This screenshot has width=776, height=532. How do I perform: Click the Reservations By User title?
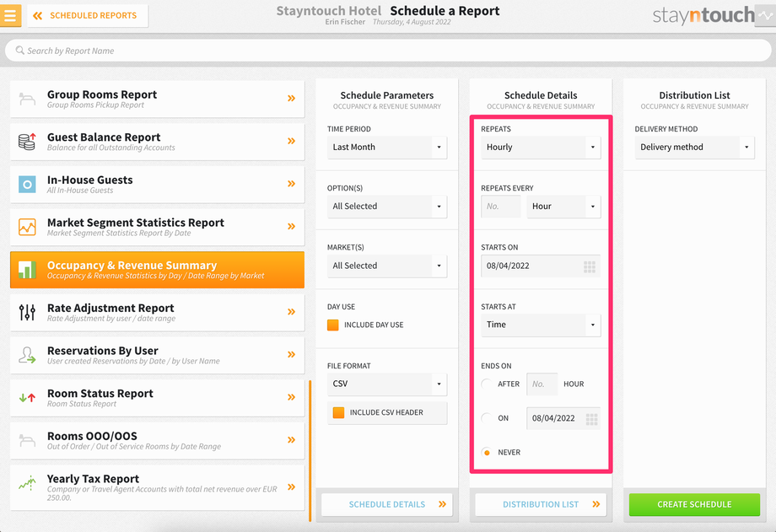point(102,351)
